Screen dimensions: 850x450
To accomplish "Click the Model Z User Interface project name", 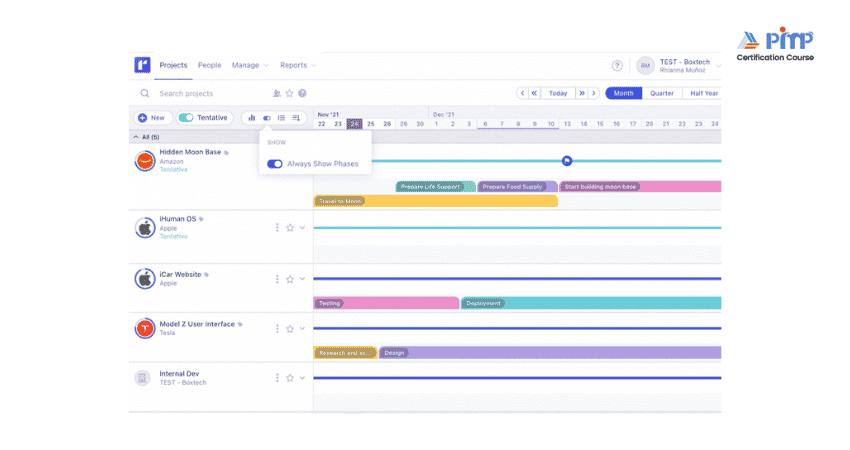I will (197, 324).
